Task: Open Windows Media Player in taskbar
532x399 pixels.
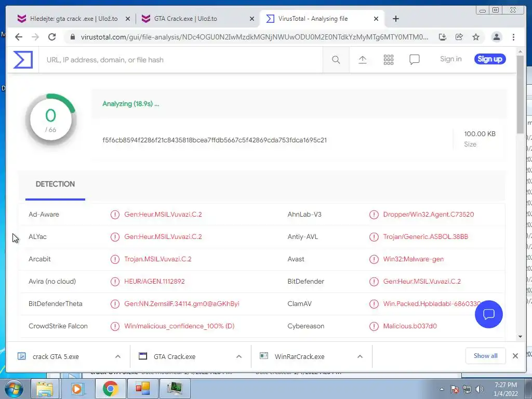Action: 77,389
